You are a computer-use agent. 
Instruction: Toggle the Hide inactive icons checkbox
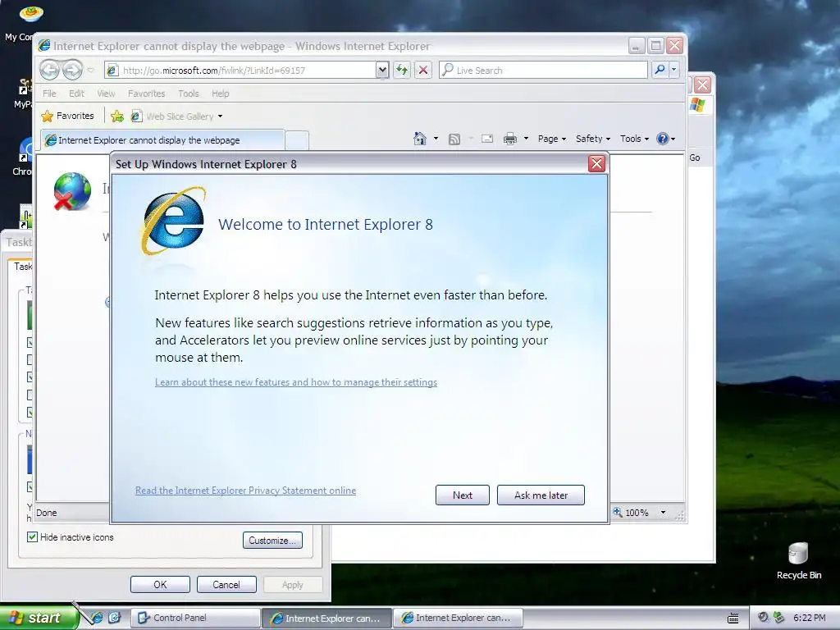click(x=32, y=536)
